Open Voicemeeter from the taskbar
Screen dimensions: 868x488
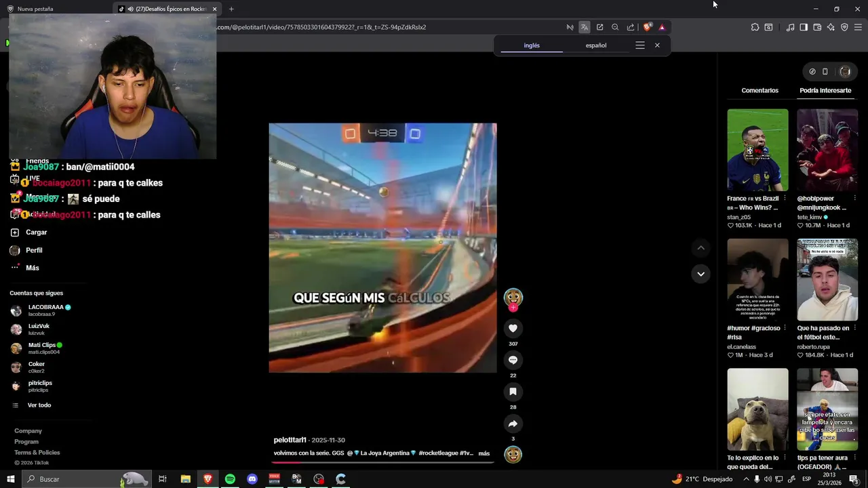coord(274,479)
